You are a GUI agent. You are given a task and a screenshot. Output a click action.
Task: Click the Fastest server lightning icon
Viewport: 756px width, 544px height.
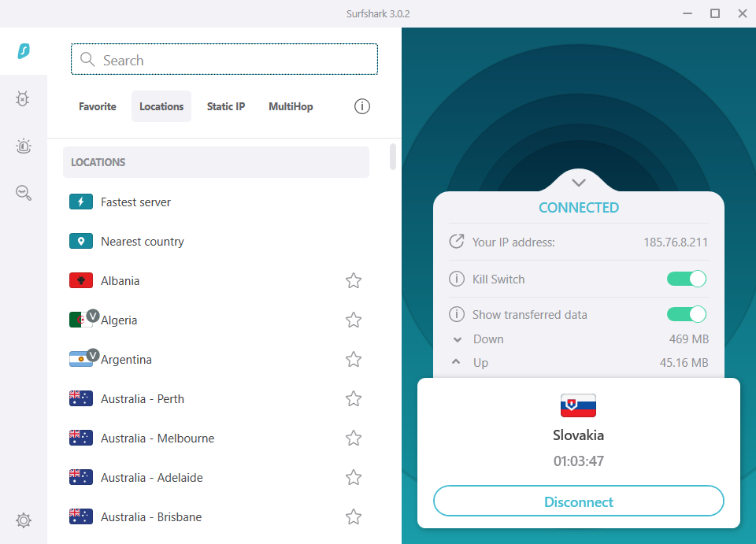(81, 202)
